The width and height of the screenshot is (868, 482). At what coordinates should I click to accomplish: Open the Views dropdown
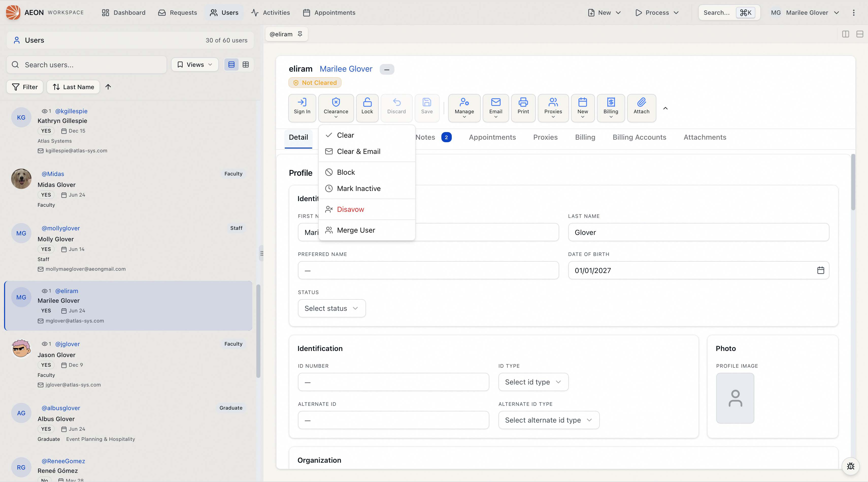(x=195, y=65)
